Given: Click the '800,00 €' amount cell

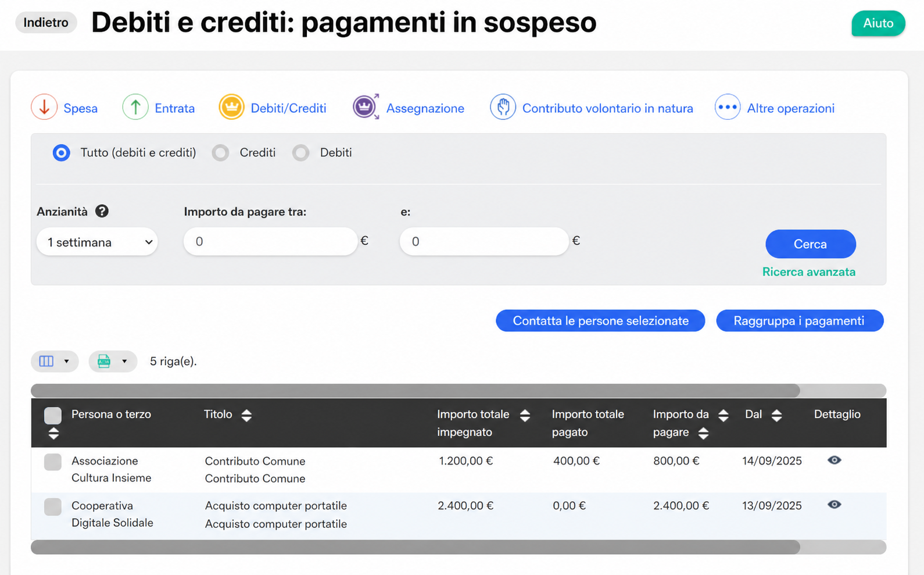Looking at the screenshot, I should pos(676,461).
